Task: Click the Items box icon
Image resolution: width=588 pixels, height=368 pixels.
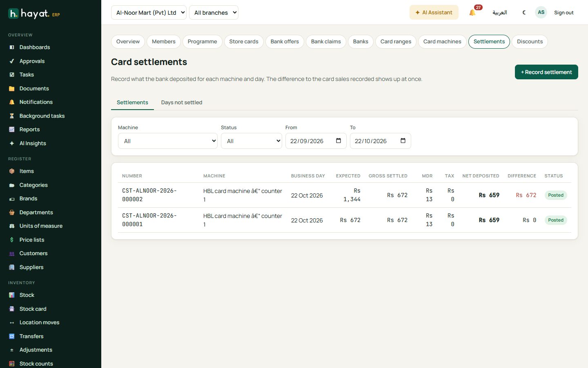Action: [12, 171]
